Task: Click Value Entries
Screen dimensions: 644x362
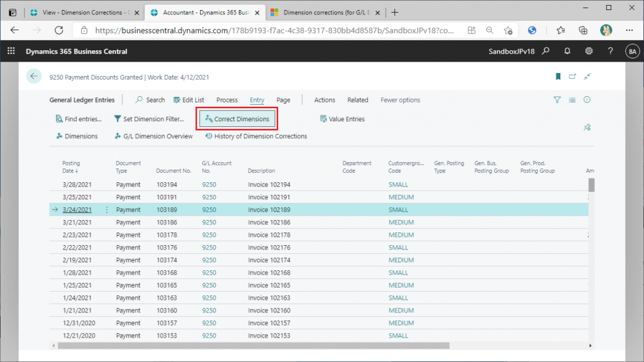Action: (x=342, y=119)
